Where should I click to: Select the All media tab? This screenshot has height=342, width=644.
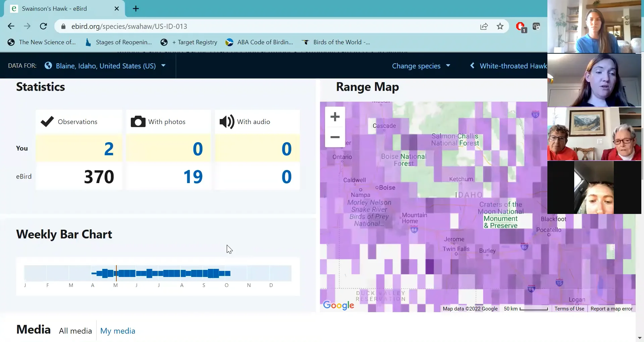[75, 331]
